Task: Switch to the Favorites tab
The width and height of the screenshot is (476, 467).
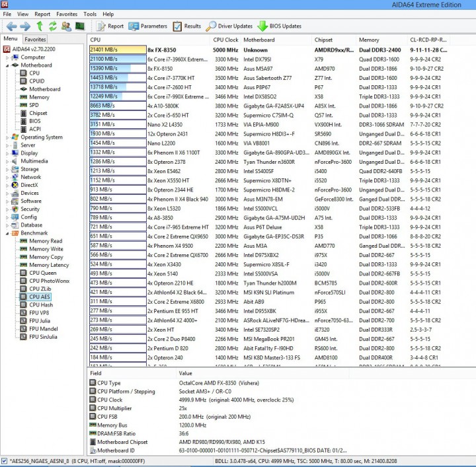Action: click(x=35, y=39)
